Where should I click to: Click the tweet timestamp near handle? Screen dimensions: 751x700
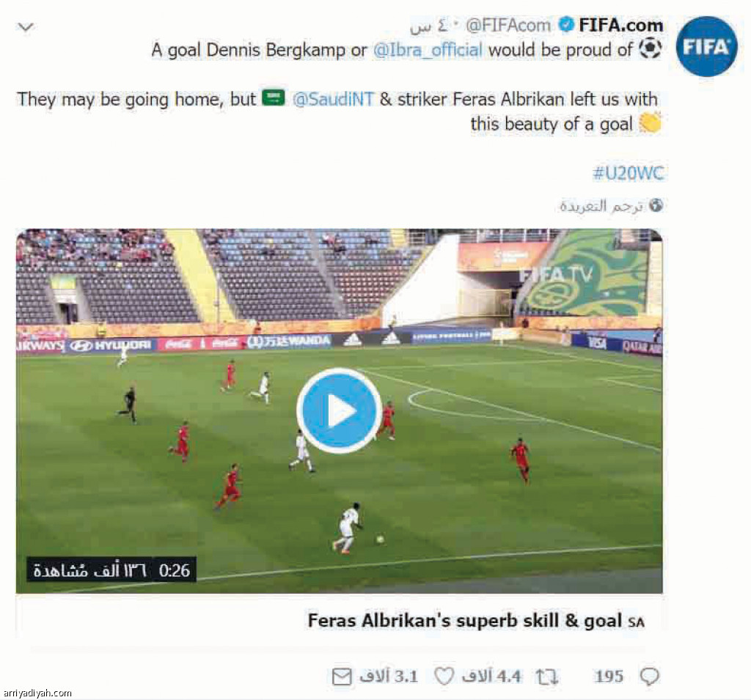[x=431, y=26]
